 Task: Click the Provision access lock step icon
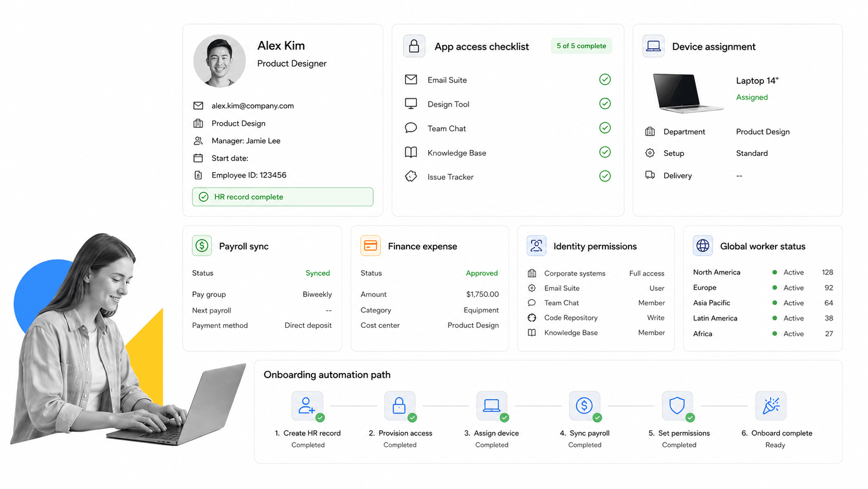point(399,406)
